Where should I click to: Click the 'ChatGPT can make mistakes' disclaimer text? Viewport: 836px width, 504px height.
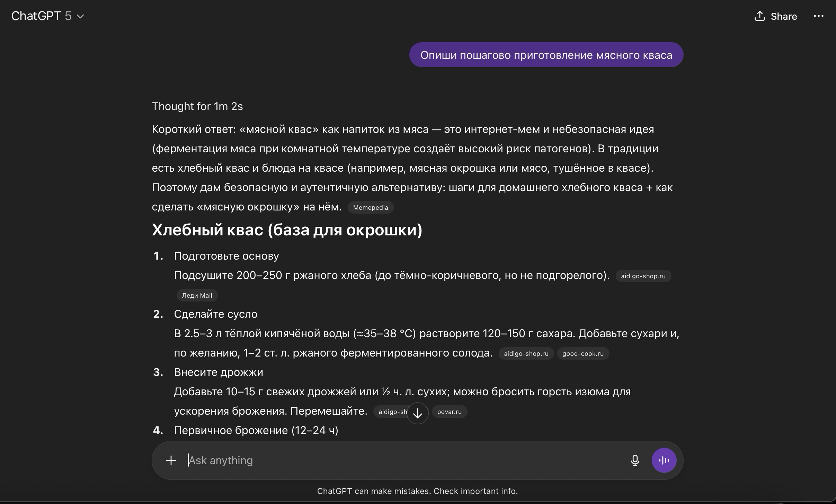click(417, 491)
